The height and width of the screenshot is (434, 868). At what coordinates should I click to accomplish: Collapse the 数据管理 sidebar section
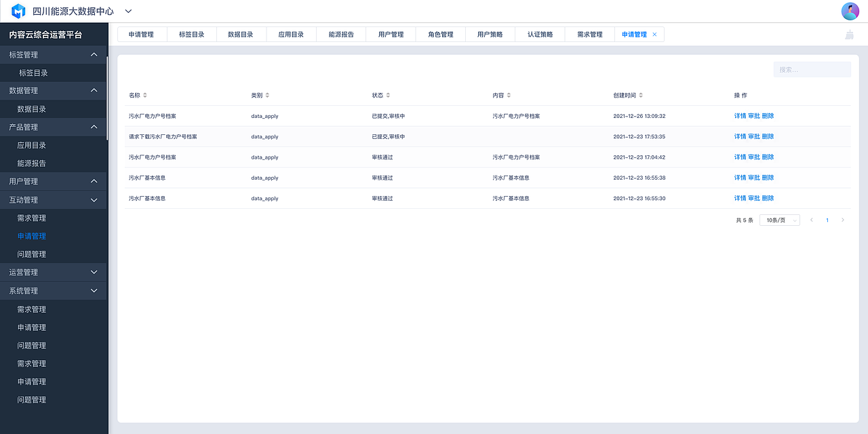[x=94, y=90]
